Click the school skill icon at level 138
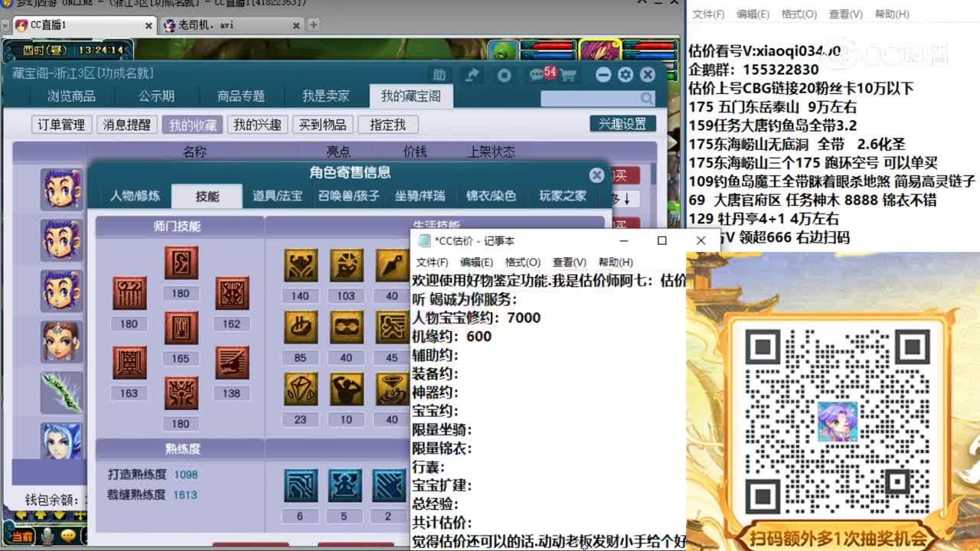This screenshot has height=551, width=980. (x=231, y=363)
